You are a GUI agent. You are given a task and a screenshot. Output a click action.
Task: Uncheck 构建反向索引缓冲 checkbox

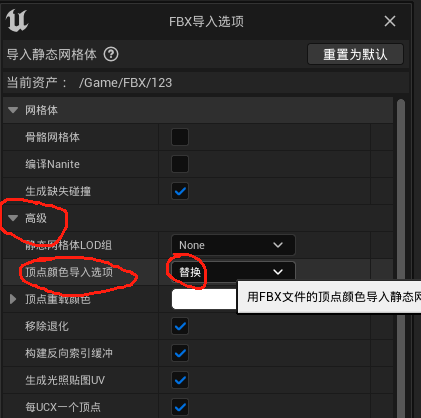point(180,353)
